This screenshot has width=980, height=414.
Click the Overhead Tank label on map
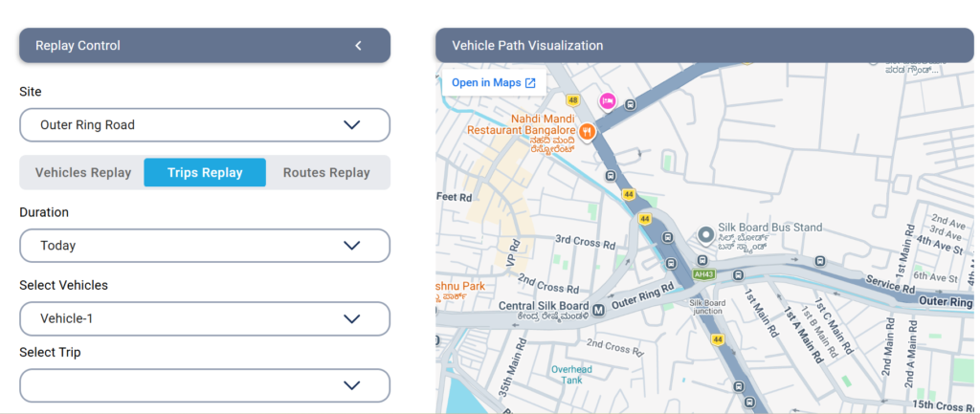pos(571,375)
